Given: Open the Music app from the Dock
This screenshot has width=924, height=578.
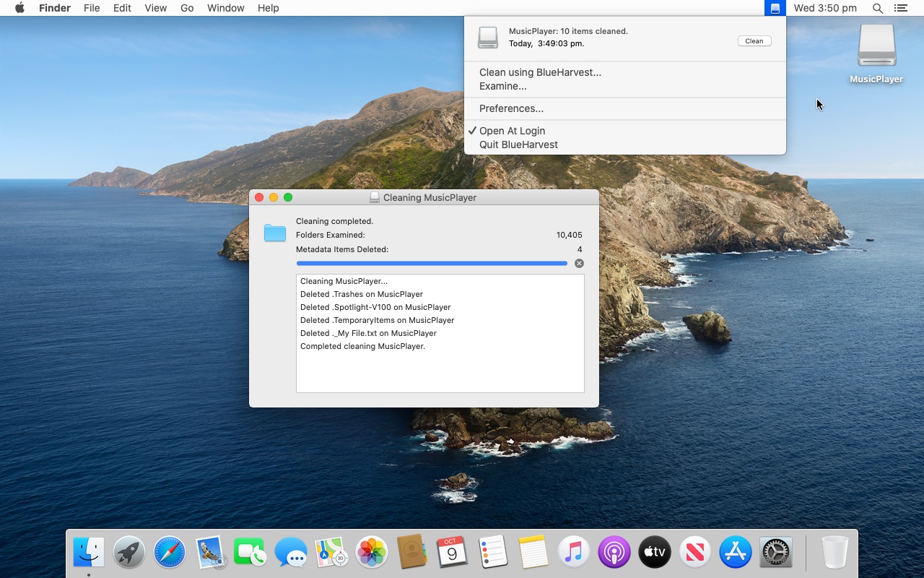Looking at the screenshot, I should click(574, 551).
